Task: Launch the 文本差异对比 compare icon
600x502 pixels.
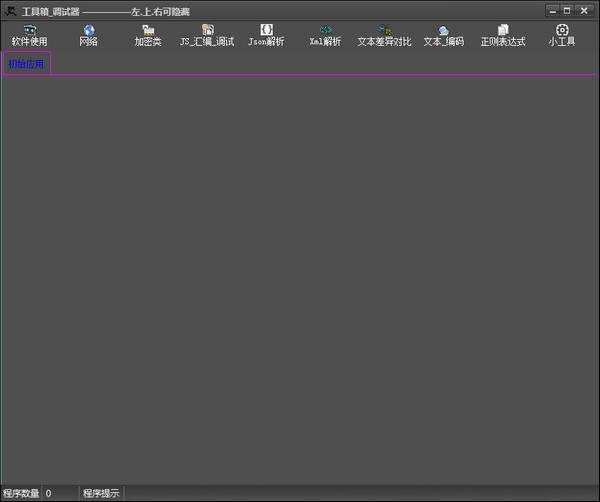Action: (x=384, y=31)
